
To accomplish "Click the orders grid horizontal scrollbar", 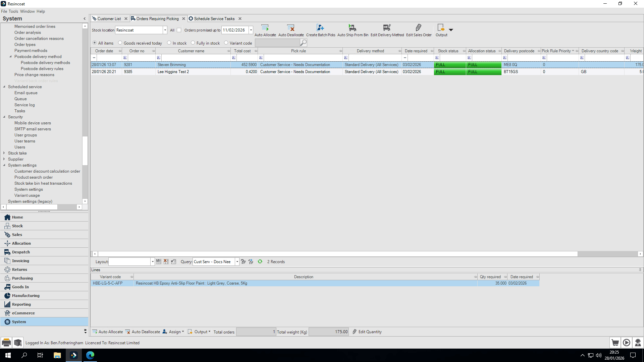I will click(x=338, y=254).
